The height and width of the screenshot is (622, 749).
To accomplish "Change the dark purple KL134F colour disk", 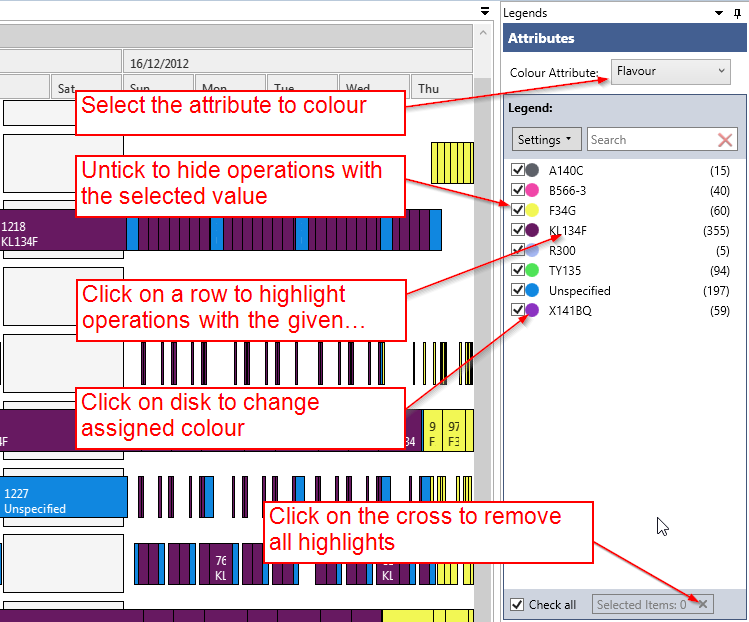I will (533, 231).
